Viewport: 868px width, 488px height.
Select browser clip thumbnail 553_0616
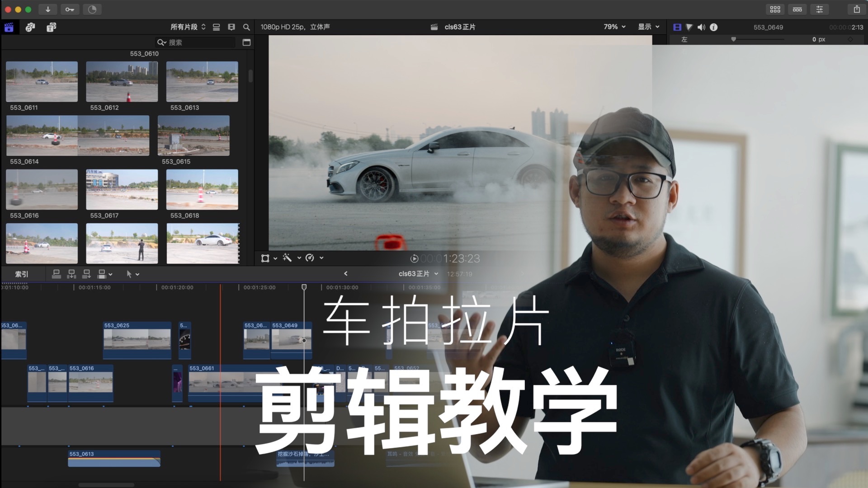pos(42,189)
